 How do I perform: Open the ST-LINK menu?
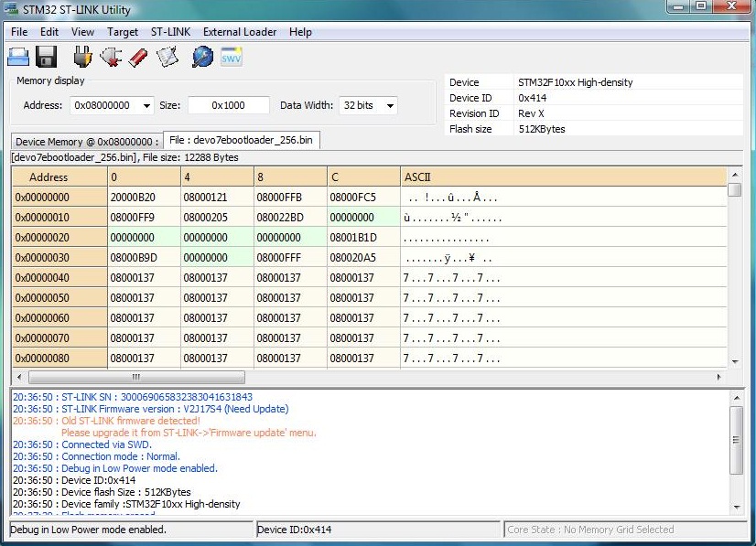tap(170, 32)
